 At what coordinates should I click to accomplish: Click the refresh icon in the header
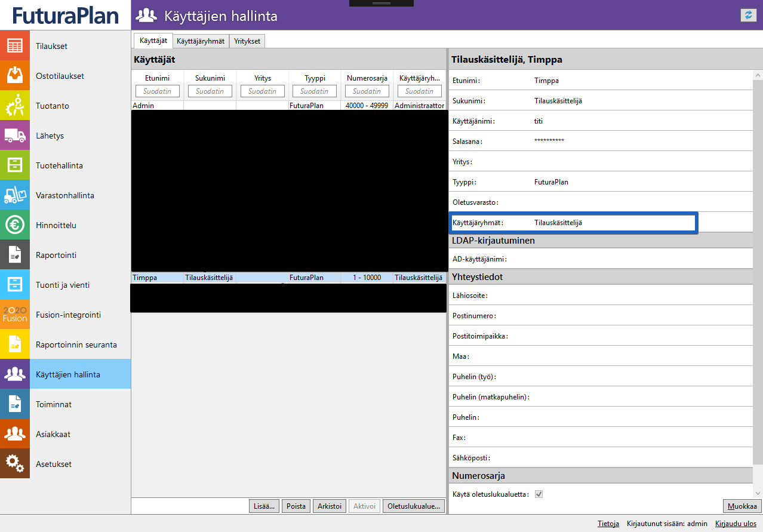pyautogui.click(x=748, y=16)
